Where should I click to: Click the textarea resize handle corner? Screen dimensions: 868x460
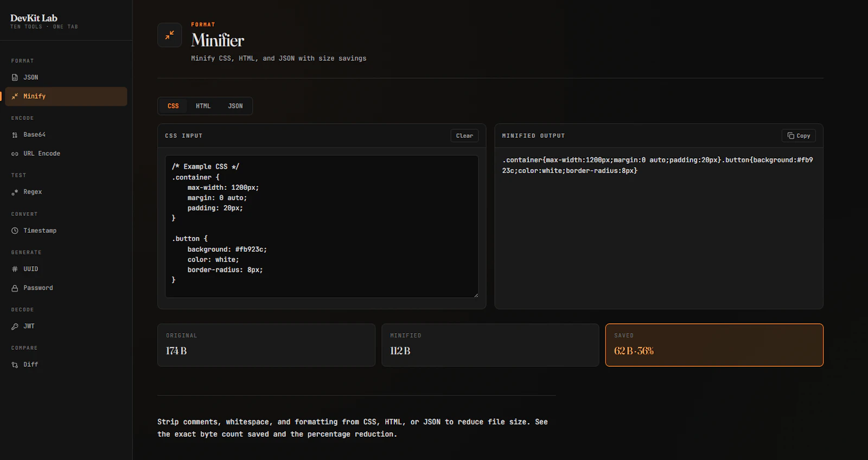[476, 295]
